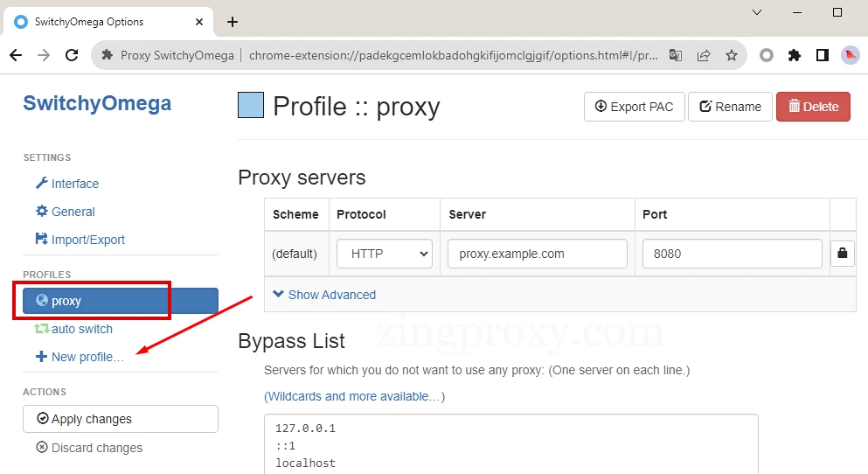
Task: Click the browser forward arrow
Action: tap(44, 55)
